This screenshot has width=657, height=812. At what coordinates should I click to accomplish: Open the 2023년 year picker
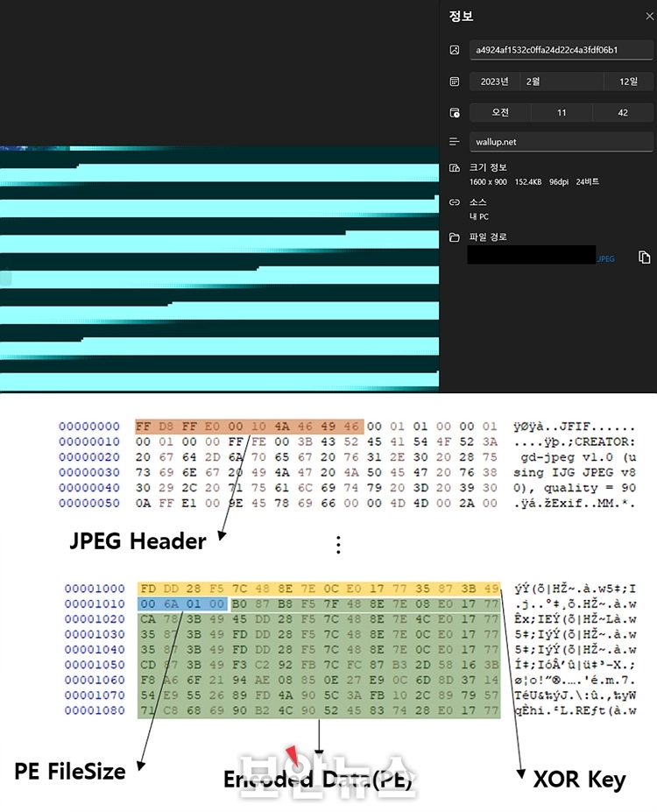click(494, 81)
